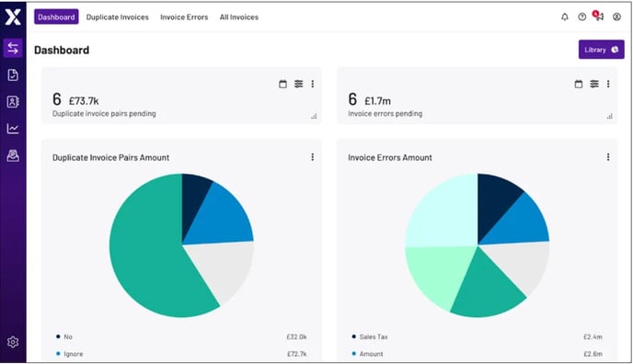The image size is (633, 364).
Task: Switch to Invoice Errors tab
Action: point(184,17)
